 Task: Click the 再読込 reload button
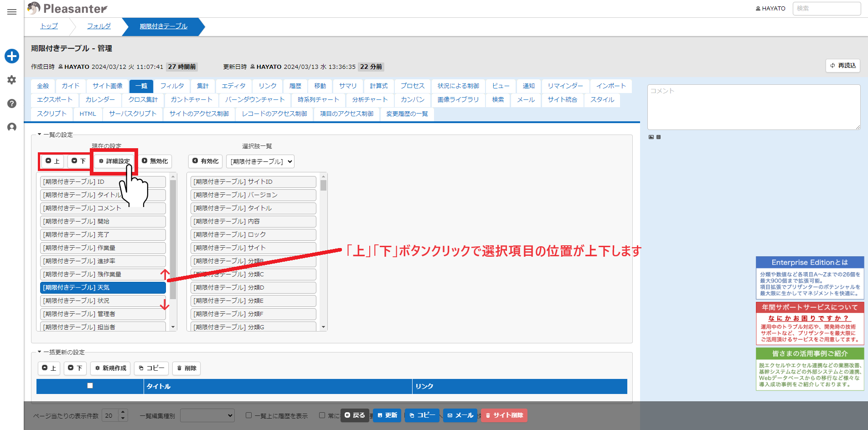click(842, 66)
